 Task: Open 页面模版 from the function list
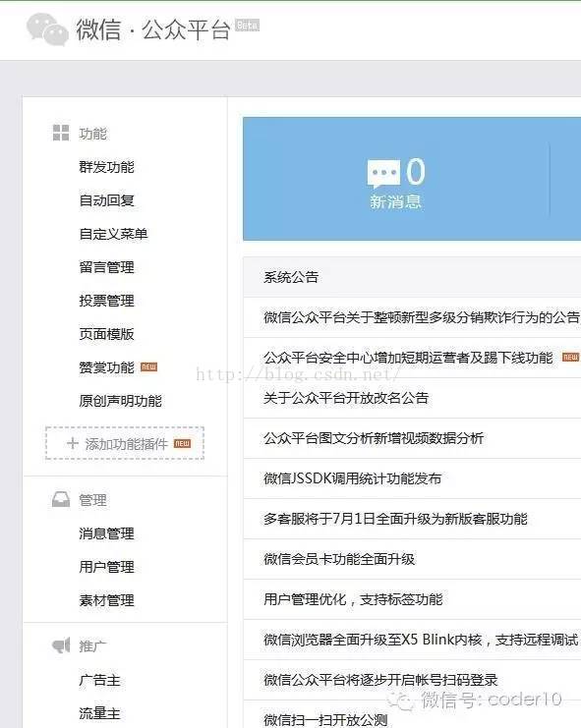point(107,334)
